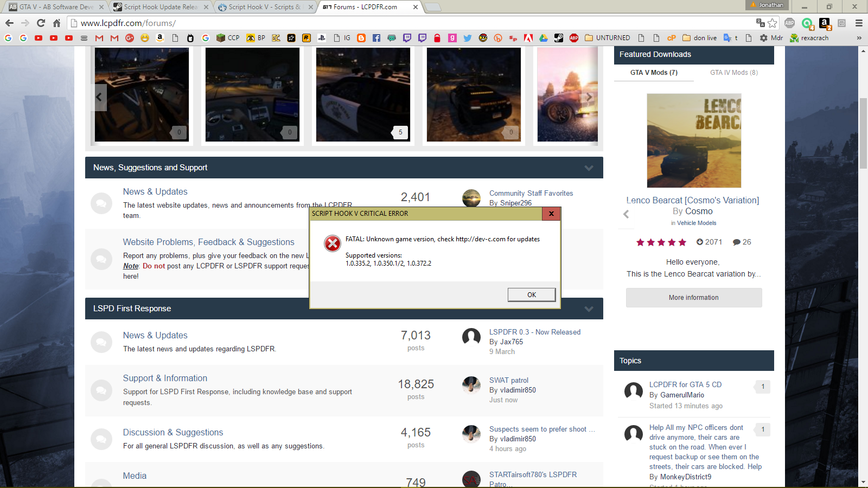The width and height of the screenshot is (868, 488).
Task: Click the More information button
Action: [694, 298]
